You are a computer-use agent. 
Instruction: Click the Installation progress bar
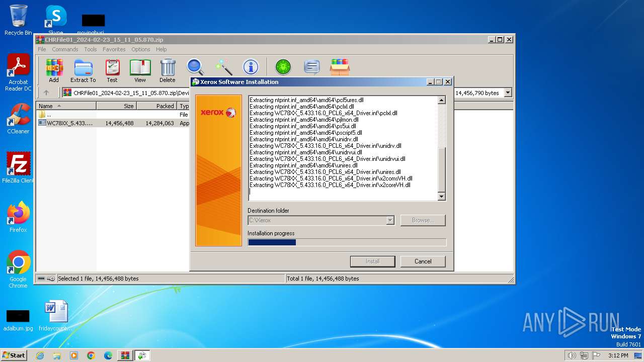click(x=347, y=242)
